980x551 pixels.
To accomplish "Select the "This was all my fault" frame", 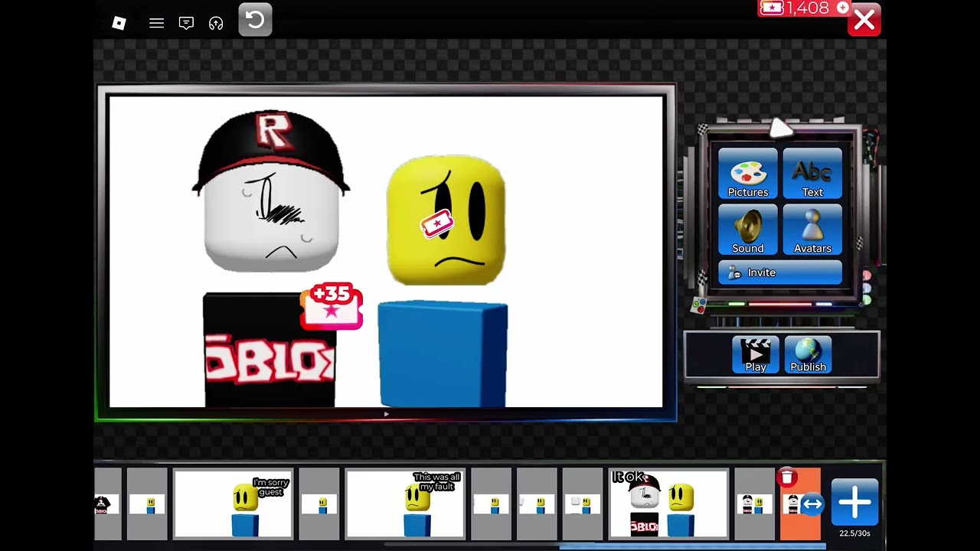I will coord(405,504).
